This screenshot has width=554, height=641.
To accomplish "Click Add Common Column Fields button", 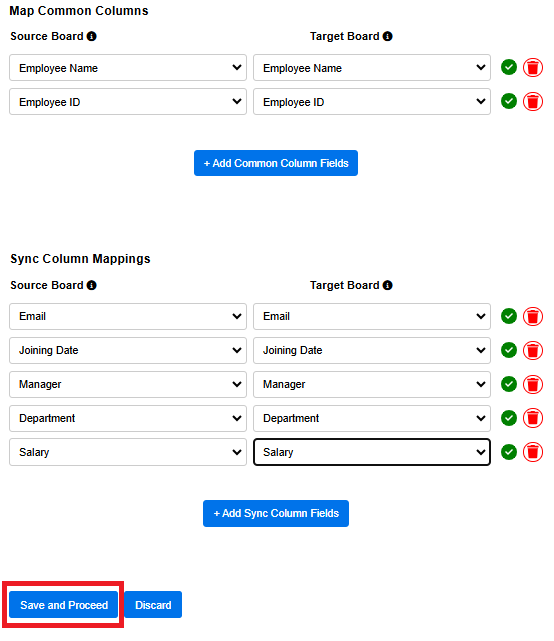I will coord(276,163).
